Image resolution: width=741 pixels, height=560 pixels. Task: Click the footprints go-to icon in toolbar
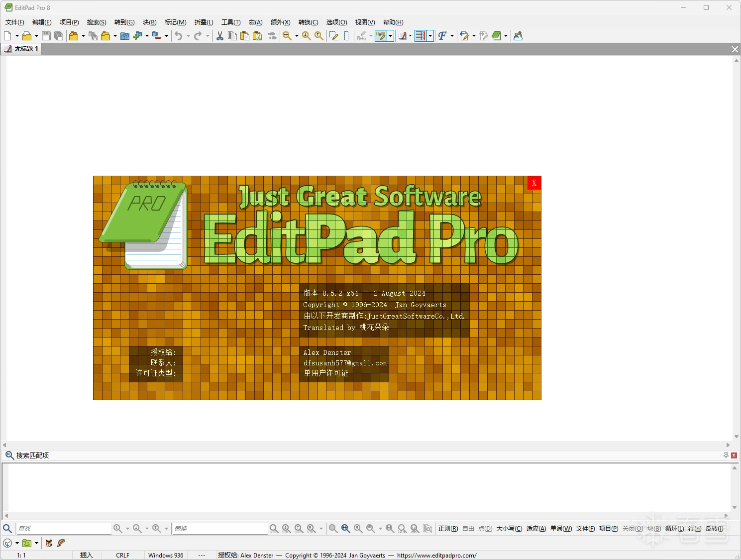272,36
